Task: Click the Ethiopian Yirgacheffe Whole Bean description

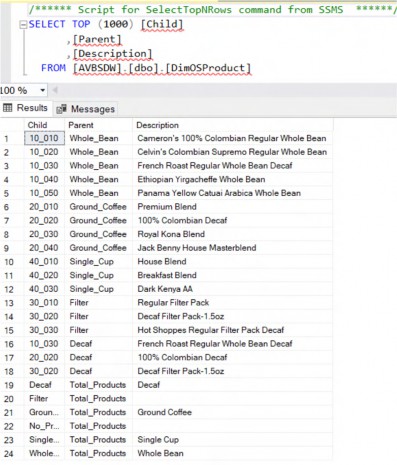Action: 201,179
